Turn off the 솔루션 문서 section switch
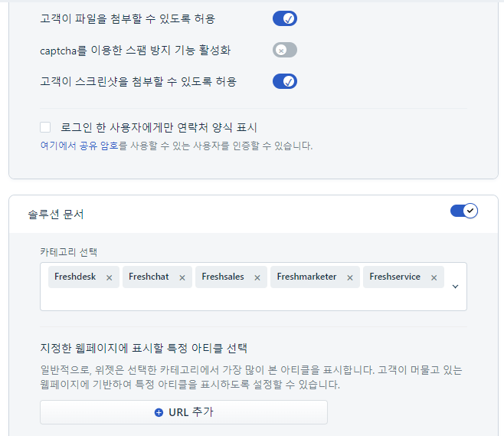This screenshot has height=436, width=504. pyautogui.click(x=464, y=211)
